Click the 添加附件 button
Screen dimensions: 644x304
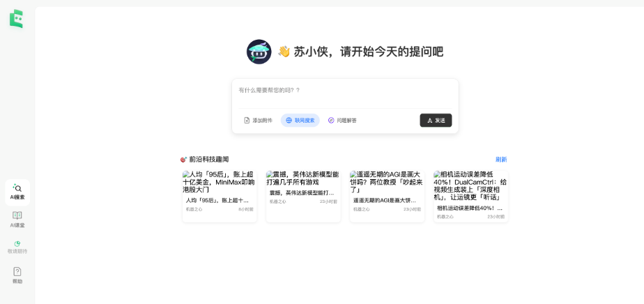pos(259,121)
